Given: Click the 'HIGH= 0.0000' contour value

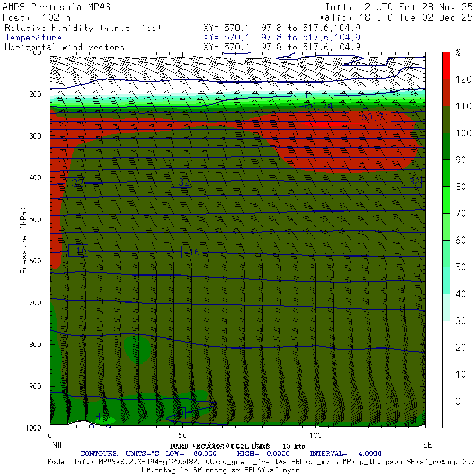Looking at the screenshot, I should tap(263, 454).
